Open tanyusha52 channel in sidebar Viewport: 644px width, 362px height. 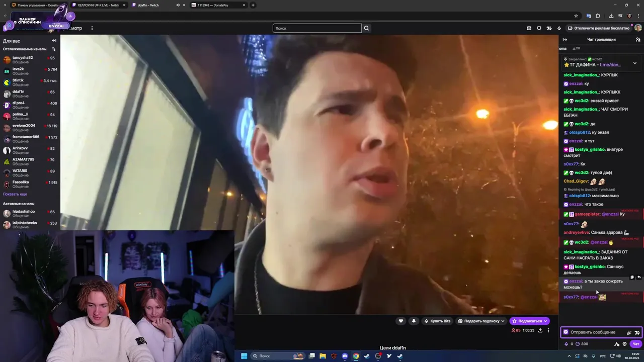coord(30,60)
